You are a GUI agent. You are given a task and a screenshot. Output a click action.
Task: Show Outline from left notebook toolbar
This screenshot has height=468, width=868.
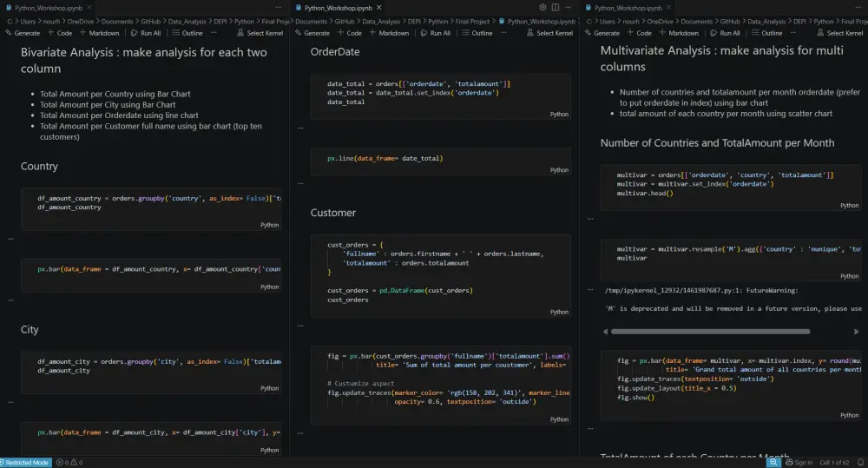click(187, 33)
